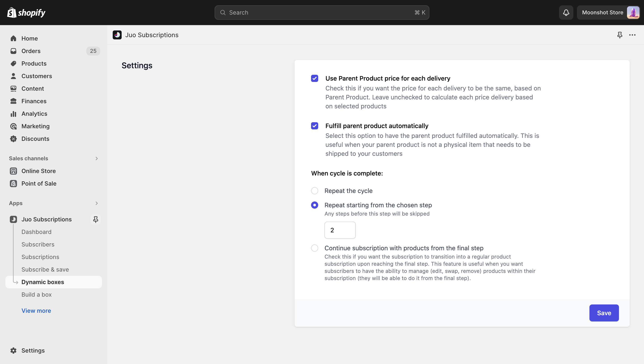Select Continue subscription with final step products

[x=314, y=248]
